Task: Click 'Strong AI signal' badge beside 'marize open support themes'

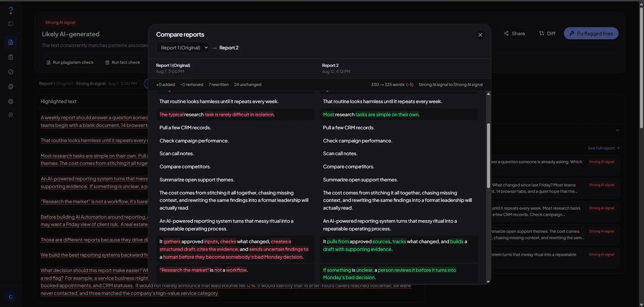Action: tap(601, 231)
